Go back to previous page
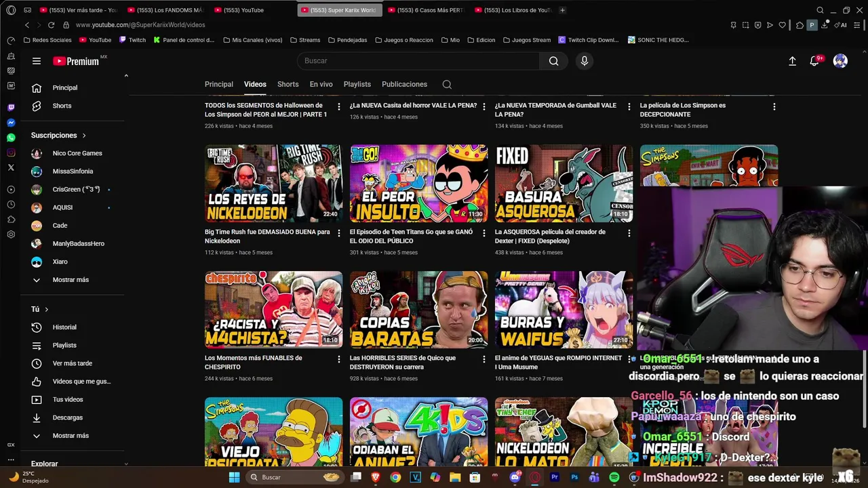The height and width of the screenshot is (488, 868). (x=27, y=25)
